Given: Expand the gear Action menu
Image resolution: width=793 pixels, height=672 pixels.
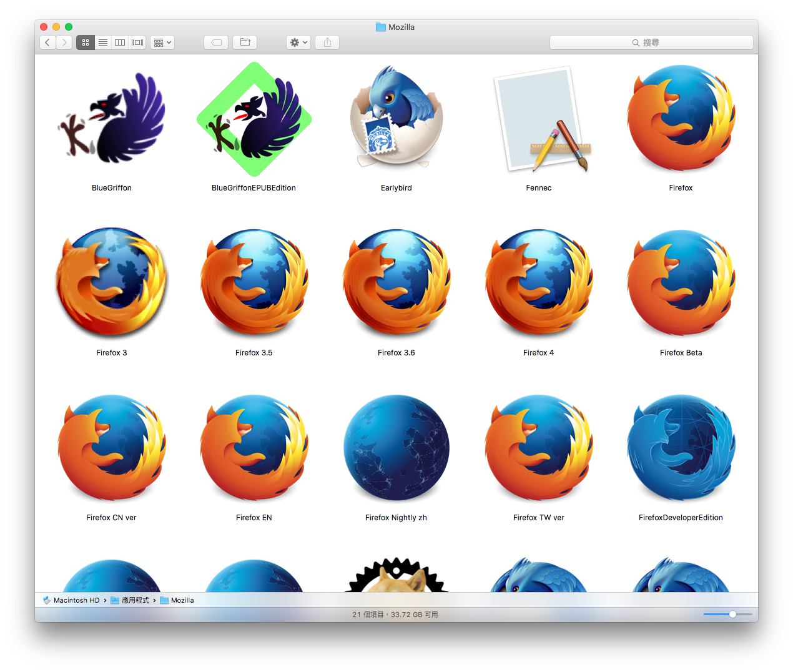Looking at the screenshot, I should (298, 42).
